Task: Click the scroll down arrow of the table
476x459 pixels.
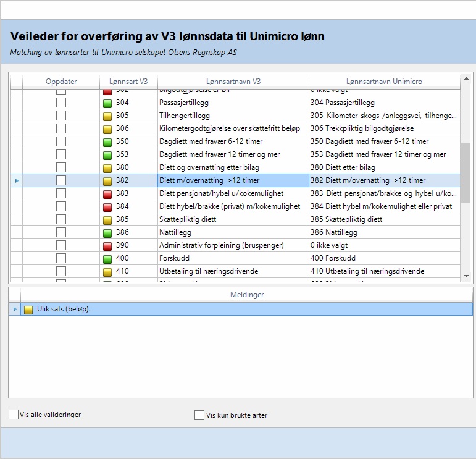Action: point(466,276)
